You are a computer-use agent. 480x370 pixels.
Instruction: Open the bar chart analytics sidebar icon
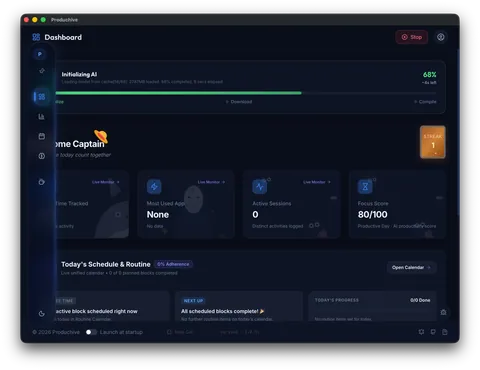coord(41,116)
